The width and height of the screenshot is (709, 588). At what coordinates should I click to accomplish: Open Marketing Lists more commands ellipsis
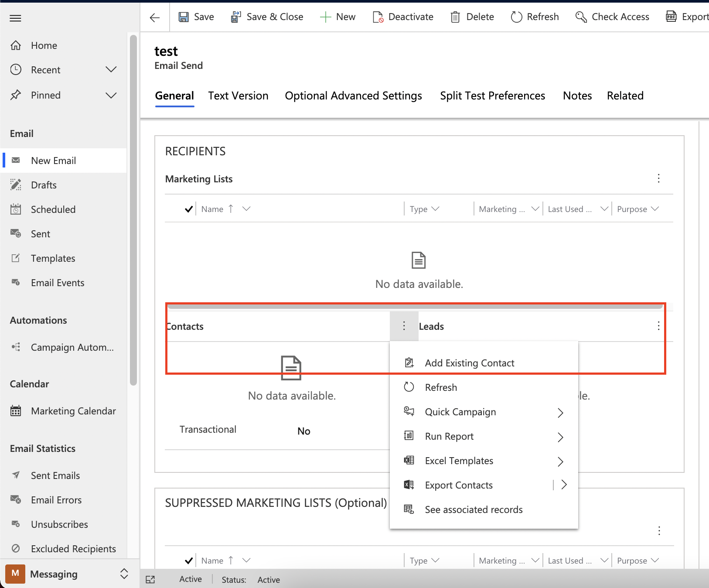[x=659, y=178]
